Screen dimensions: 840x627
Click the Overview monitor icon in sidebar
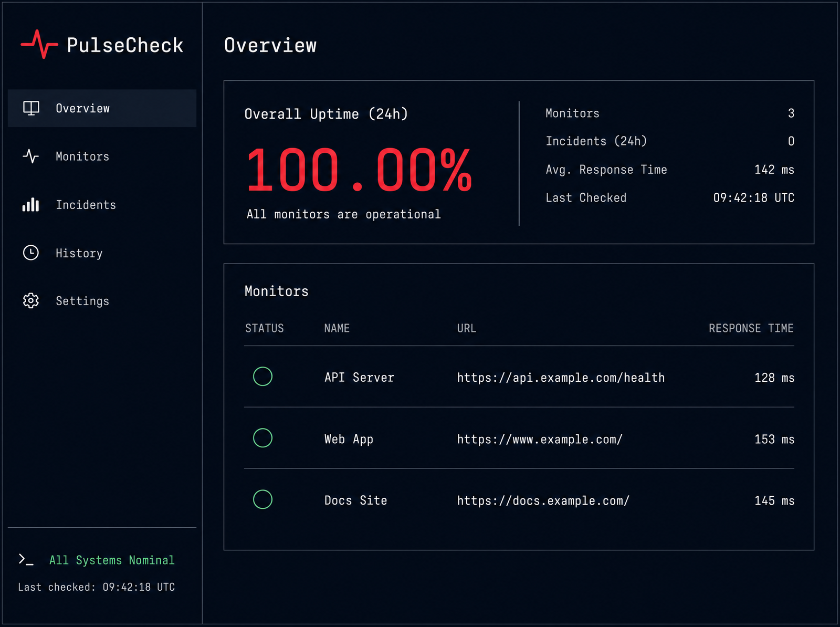(x=31, y=108)
